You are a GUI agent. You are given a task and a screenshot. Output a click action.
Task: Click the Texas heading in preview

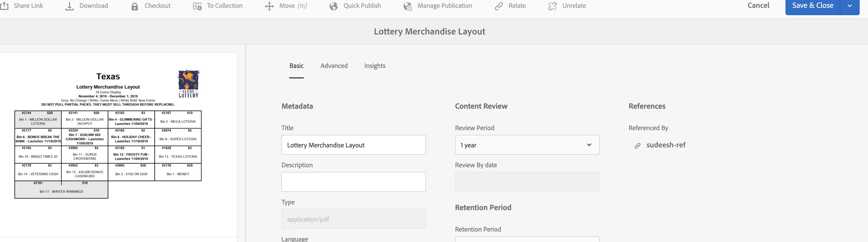coord(108,77)
